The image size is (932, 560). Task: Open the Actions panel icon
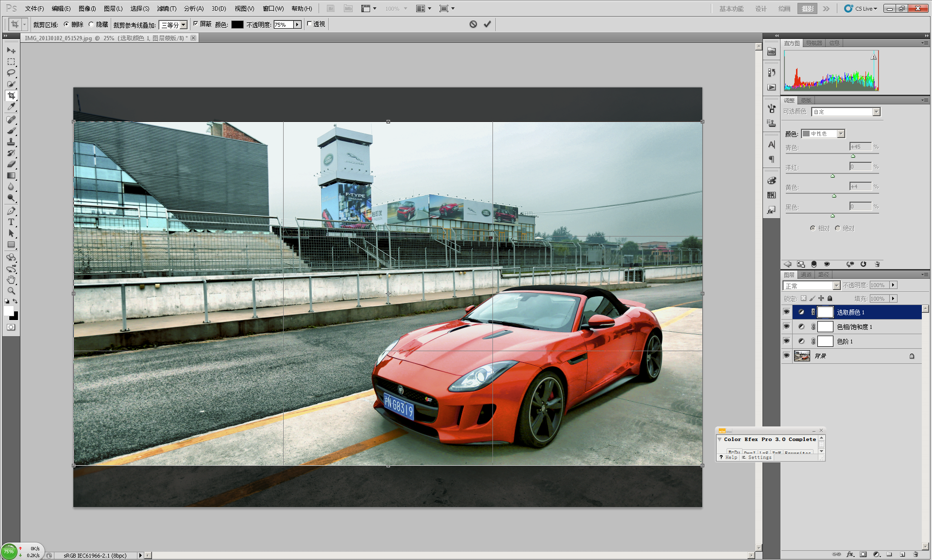772,87
